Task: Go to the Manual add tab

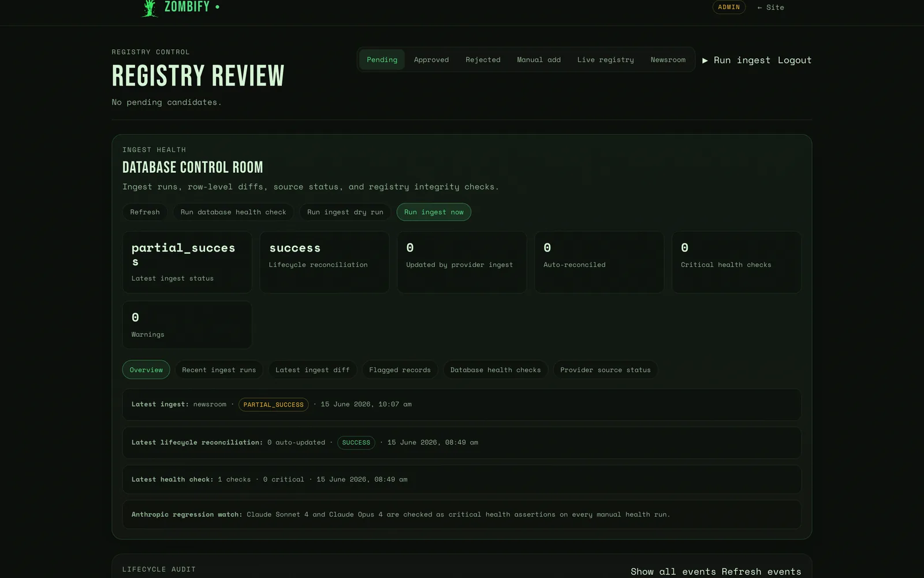Action: tap(539, 60)
